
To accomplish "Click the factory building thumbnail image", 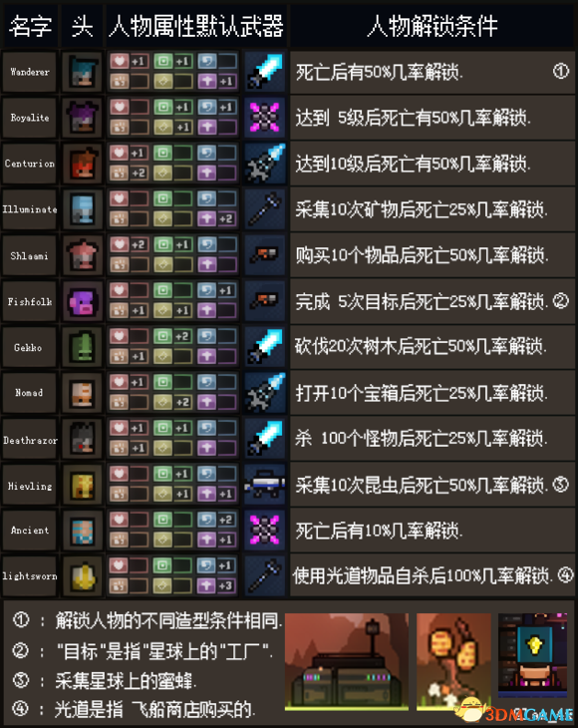I will coord(347,662).
